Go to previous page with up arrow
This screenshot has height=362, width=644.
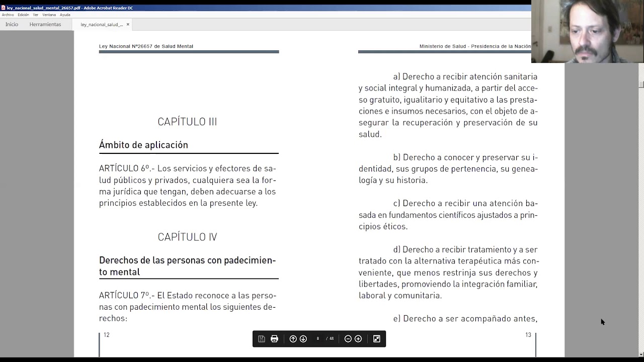[293, 339]
